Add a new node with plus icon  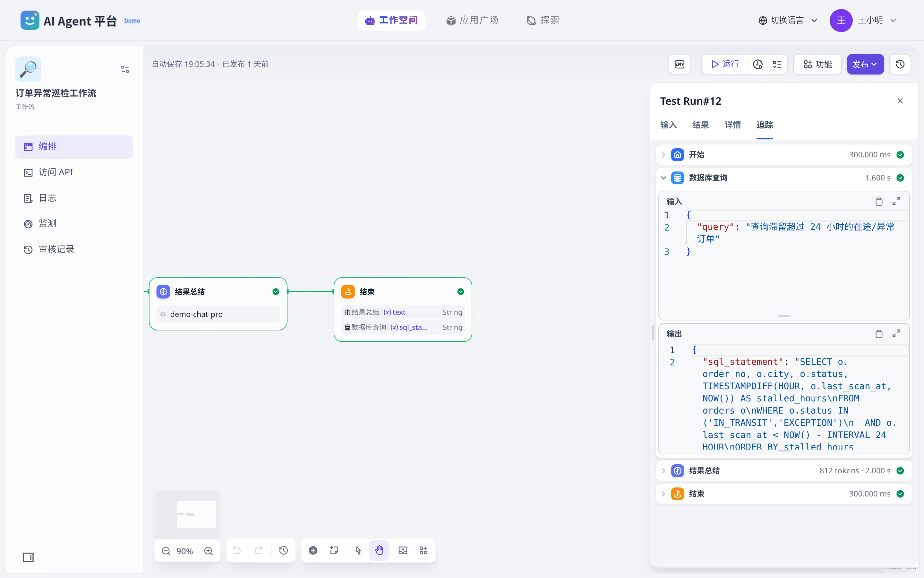pos(313,550)
